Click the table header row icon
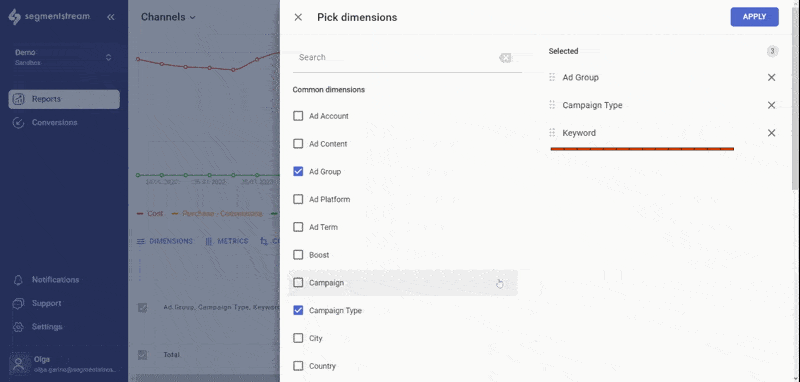Image resolution: width=800 pixels, height=382 pixels. click(142, 308)
